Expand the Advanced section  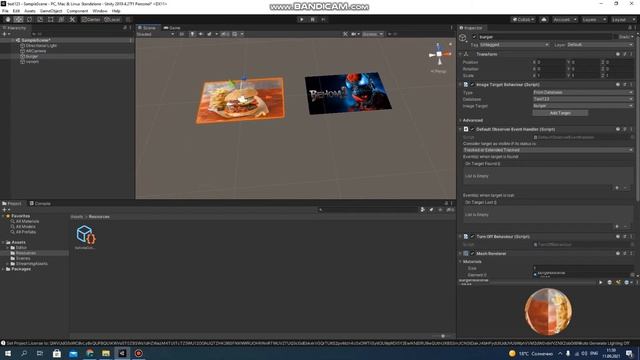(x=460, y=120)
